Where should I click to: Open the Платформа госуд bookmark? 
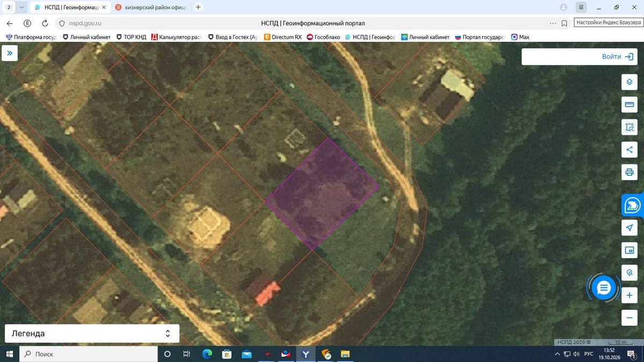[31, 37]
